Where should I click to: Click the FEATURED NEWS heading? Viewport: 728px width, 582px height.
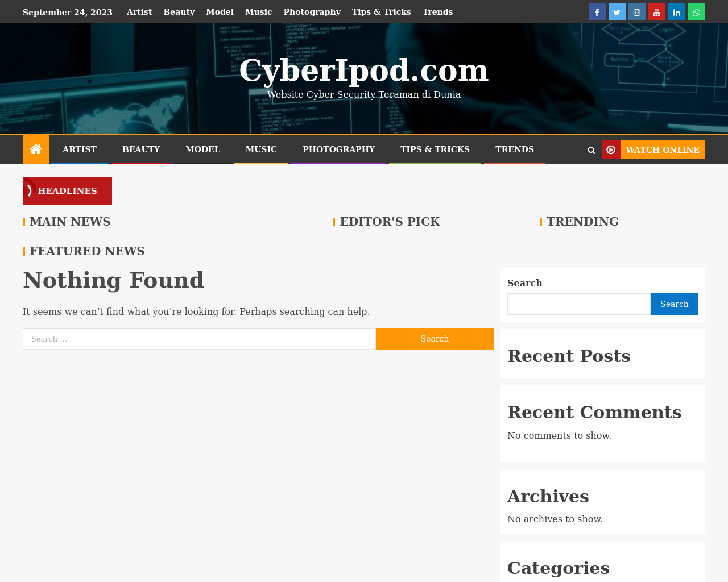click(87, 251)
